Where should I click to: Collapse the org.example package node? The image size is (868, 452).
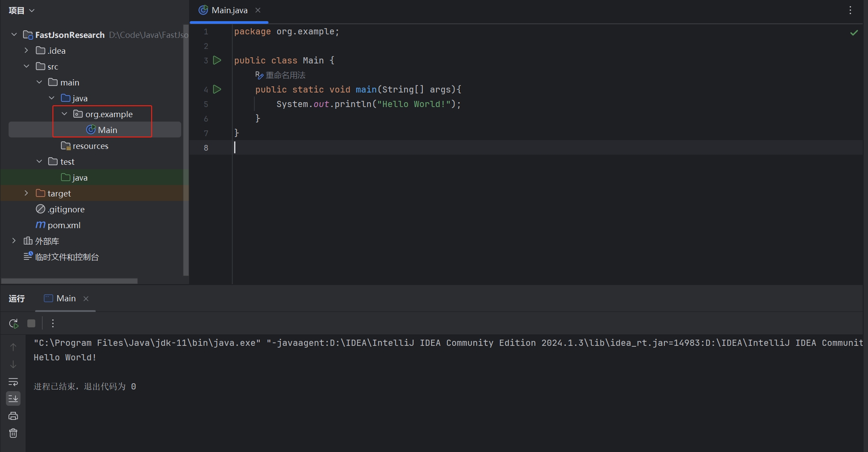(64, 114)
